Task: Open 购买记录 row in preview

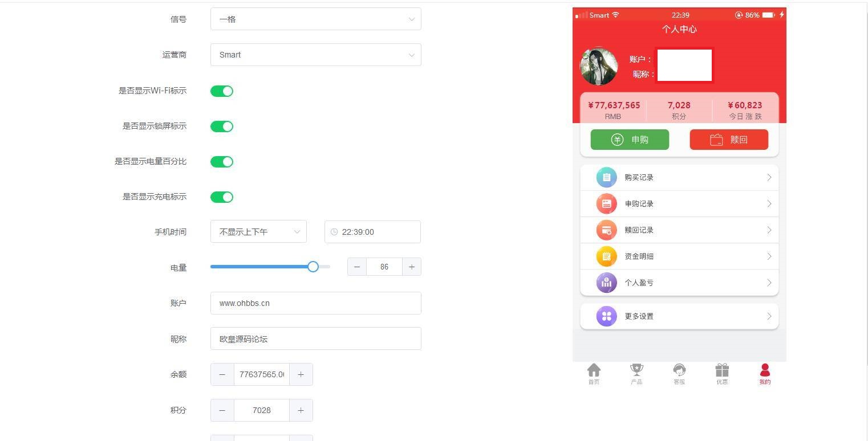Action: (679, 178)
